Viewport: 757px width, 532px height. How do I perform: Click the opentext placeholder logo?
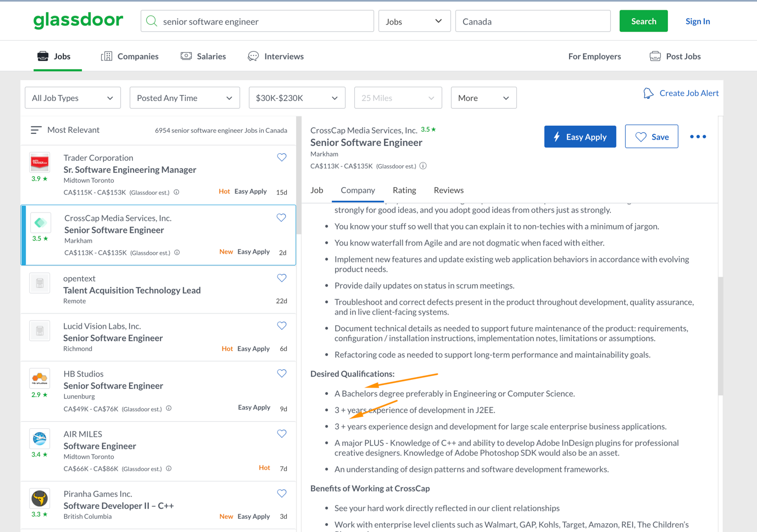pos(40,283)
